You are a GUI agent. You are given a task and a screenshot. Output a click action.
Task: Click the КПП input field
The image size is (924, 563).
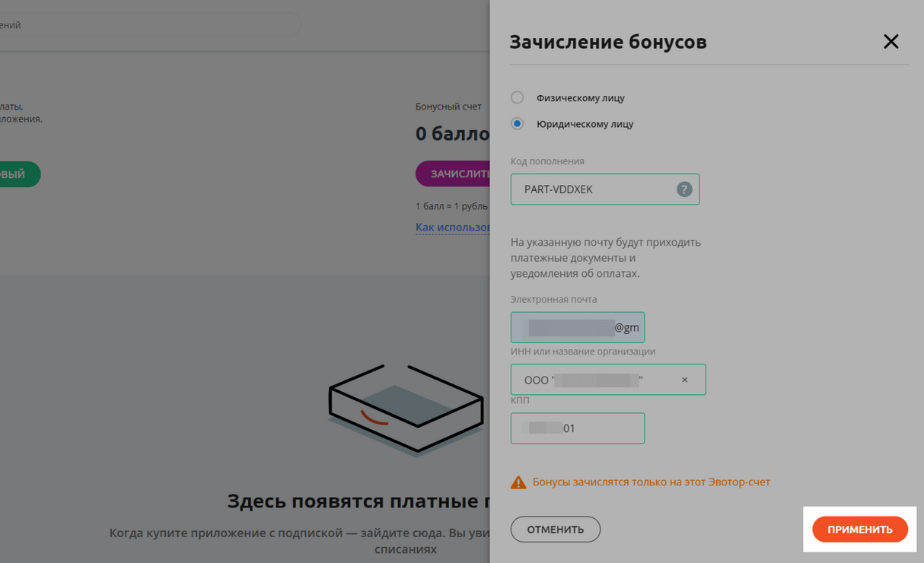coord(578,428)
